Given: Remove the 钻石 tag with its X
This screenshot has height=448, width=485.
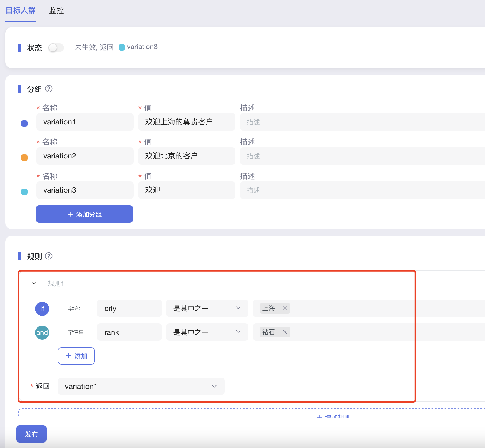Looking at the screenshot, I should pos(284,332).
